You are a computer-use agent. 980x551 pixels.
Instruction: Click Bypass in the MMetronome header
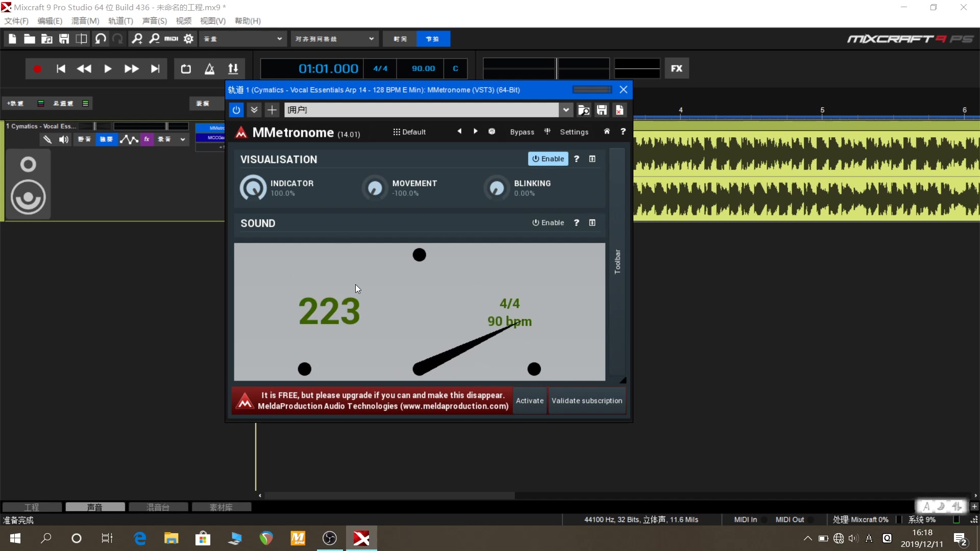[522, 132]
